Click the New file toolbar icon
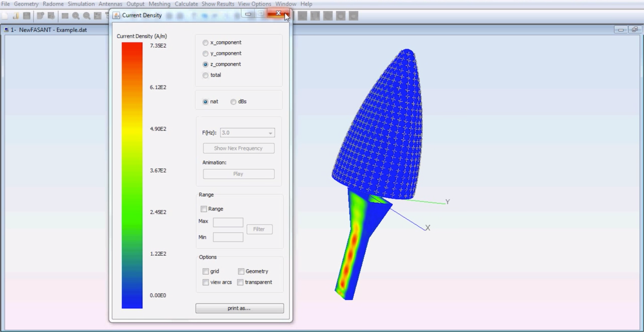The image size is (644, 332). pyautogui.click(x=5, y=16)
